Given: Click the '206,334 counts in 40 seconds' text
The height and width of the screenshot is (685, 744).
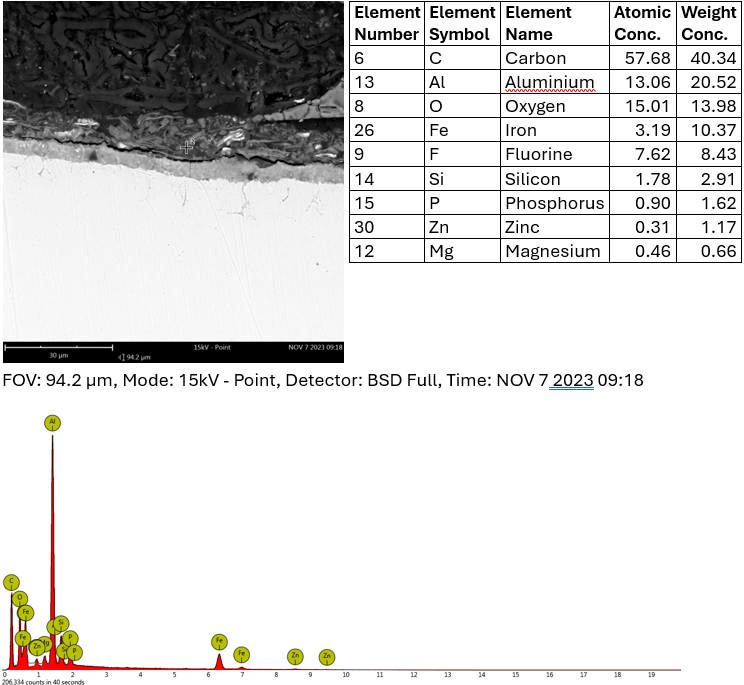Looking at the screenshot, I should point(43,682).
